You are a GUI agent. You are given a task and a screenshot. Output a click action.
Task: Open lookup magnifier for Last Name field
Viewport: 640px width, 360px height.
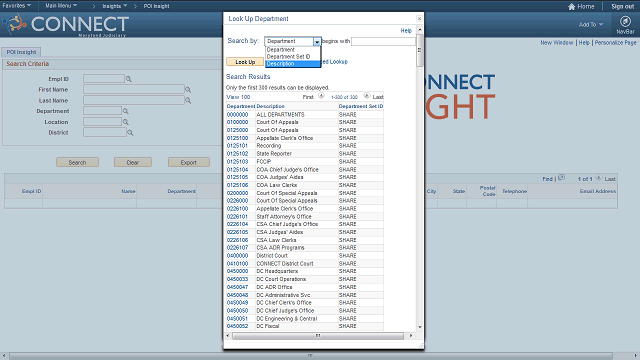(x=188, y=100)
